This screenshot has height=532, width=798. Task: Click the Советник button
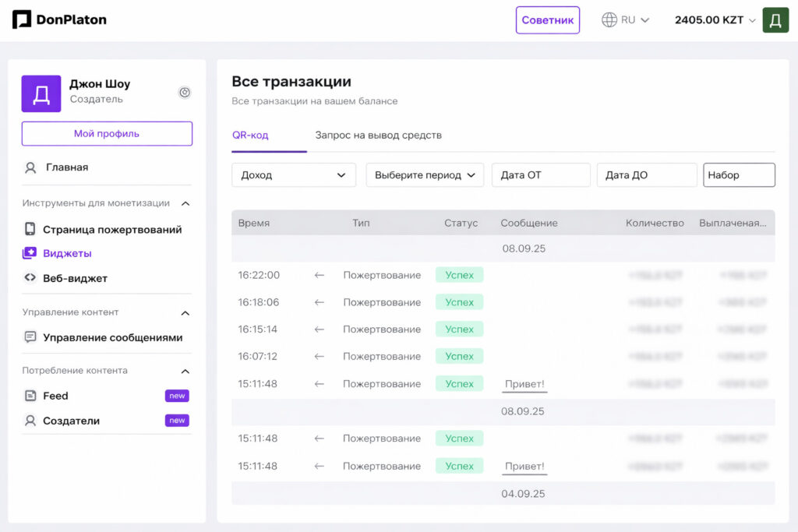point(548,19)
